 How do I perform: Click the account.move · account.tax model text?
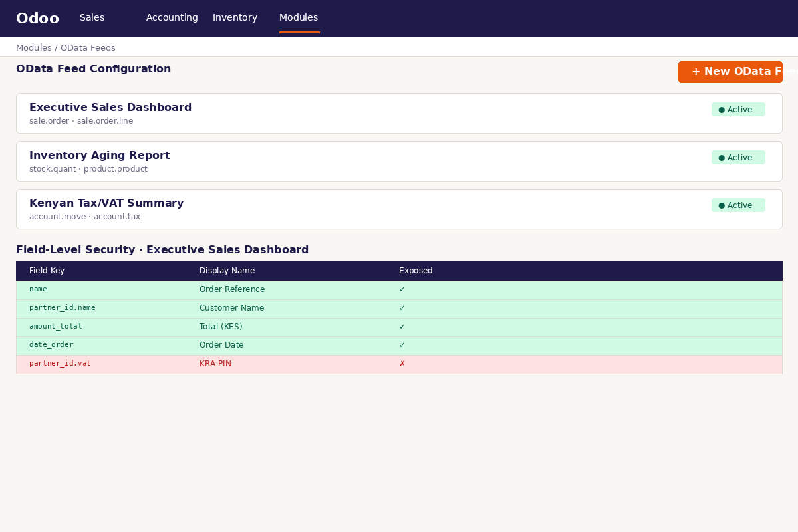tap(84, 217)
